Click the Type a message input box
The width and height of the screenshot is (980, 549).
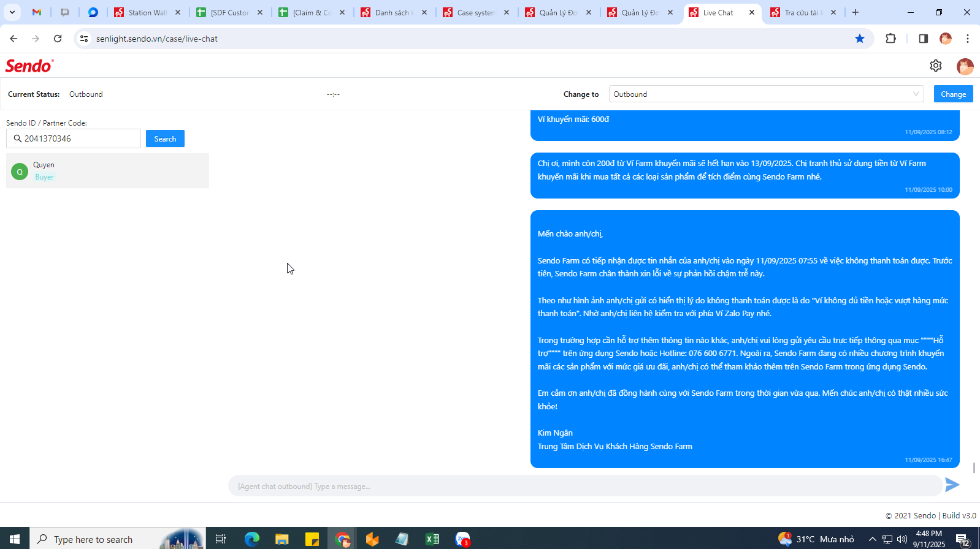585,486
